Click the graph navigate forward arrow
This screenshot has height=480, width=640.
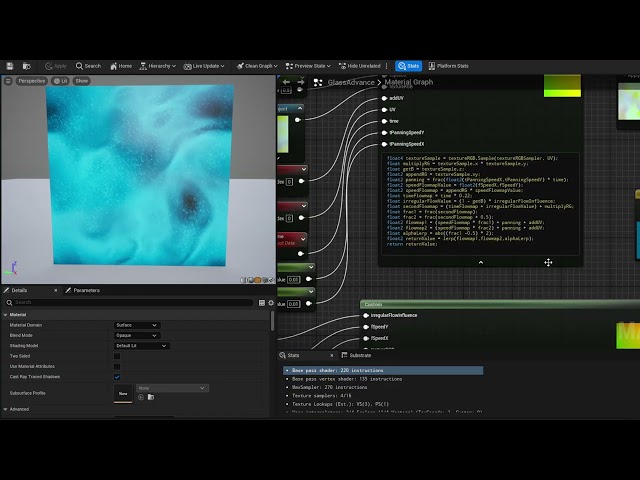click(x=301, y=82)
